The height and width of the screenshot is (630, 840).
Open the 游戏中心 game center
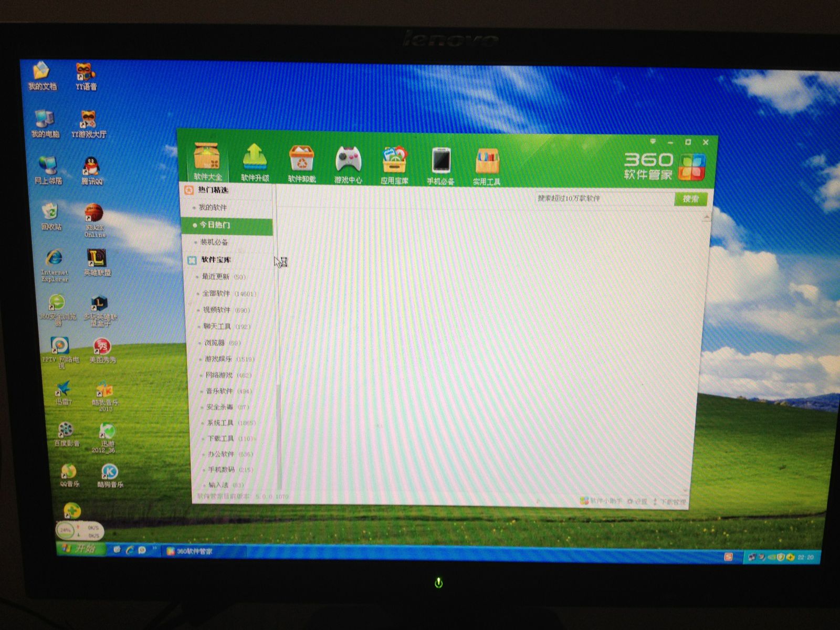tap(348, 165)
